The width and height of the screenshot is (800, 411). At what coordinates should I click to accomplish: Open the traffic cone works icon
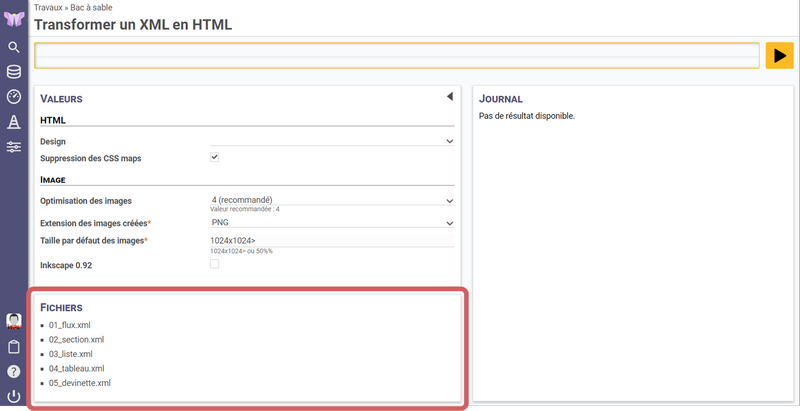pyautogui.click(x=14, y=122)
